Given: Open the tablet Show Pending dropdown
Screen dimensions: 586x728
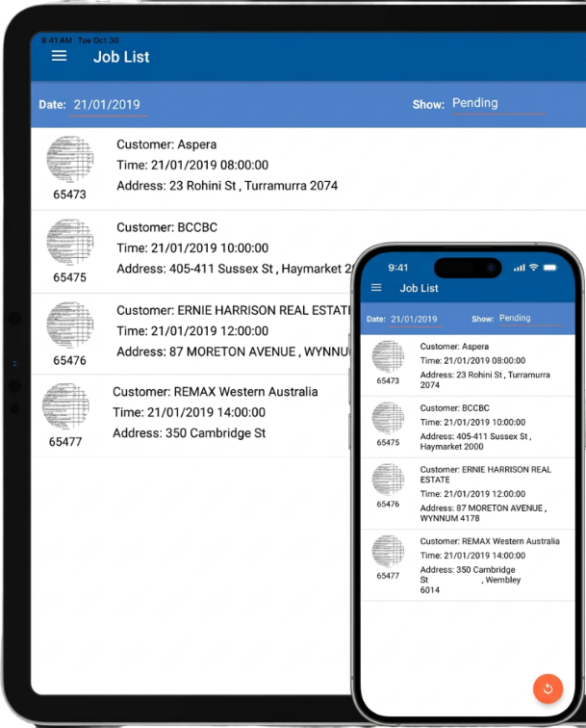Looking at the screenshot, I should pyautogui.click(x=498, y=104).
